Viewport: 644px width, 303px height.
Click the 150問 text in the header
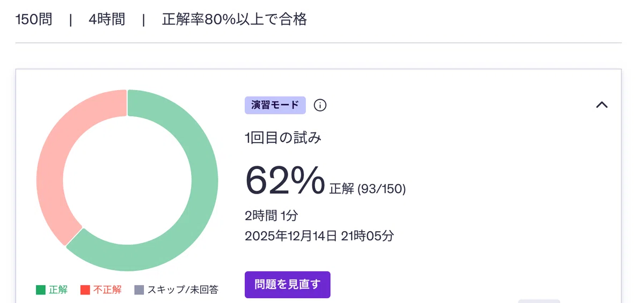pos(34,20)
